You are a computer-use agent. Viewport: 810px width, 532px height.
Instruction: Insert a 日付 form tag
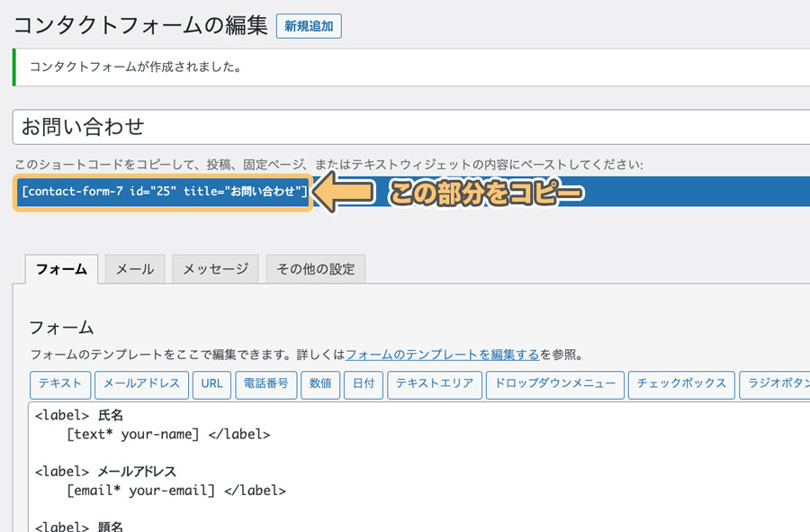point(364,384)
